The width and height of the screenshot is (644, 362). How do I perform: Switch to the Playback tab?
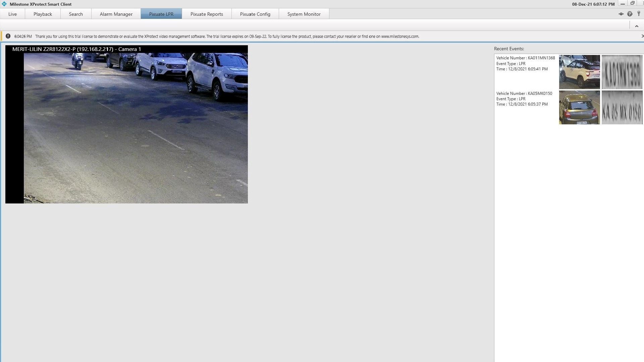[43, 14]
